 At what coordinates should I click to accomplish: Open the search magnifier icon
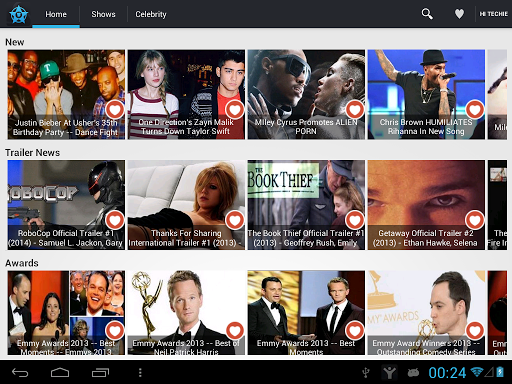click(x=427, y=14)
